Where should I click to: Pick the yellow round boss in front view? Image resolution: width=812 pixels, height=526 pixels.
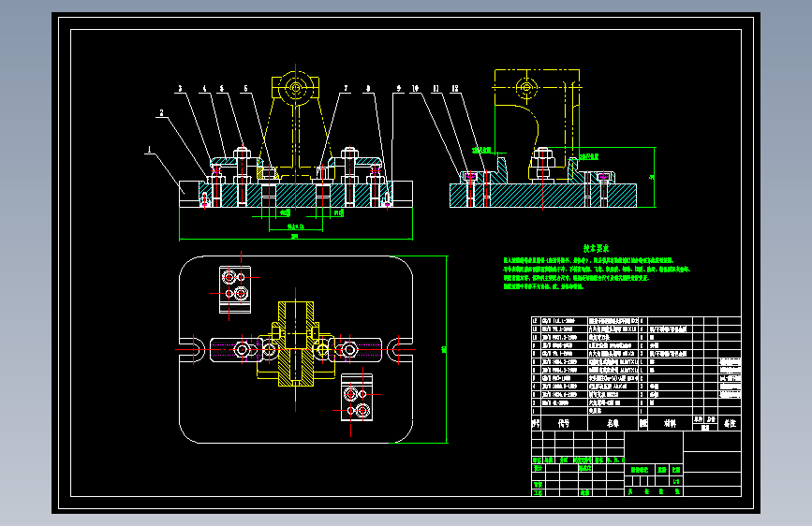click(x=296, y=87)
